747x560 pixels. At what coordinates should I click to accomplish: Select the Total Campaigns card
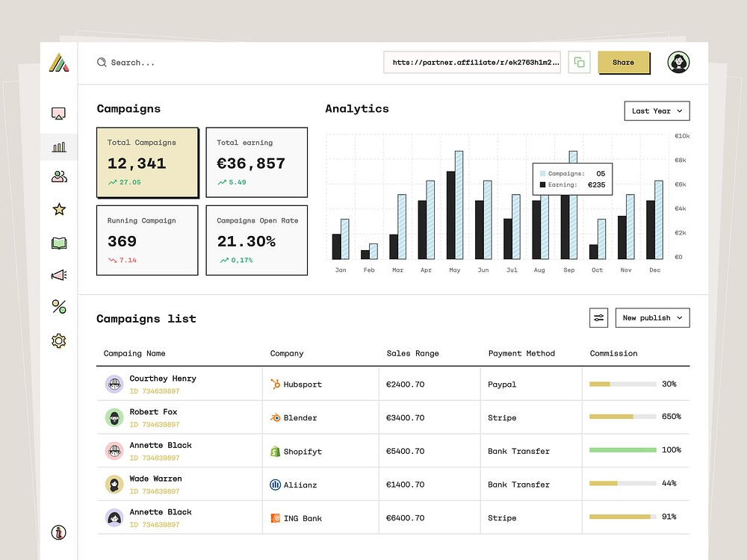coord(147,162)
